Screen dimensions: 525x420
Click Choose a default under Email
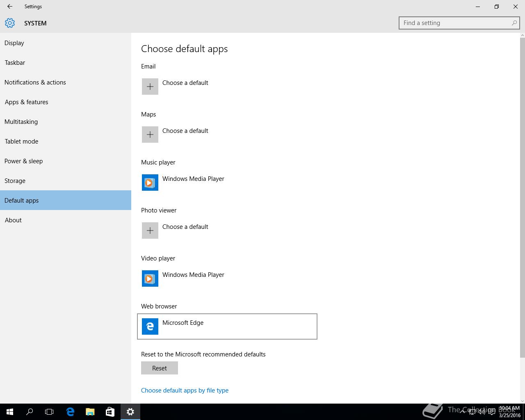point(185,82)
